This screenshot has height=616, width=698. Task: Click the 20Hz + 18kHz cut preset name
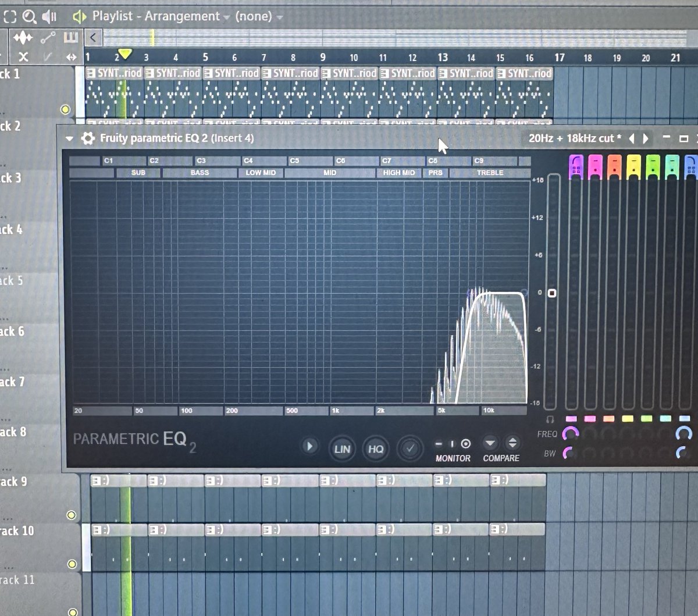(x=575, y=138)
